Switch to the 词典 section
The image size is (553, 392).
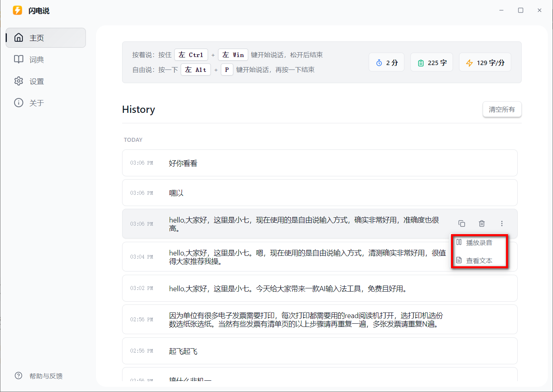[x=36, y=59]
